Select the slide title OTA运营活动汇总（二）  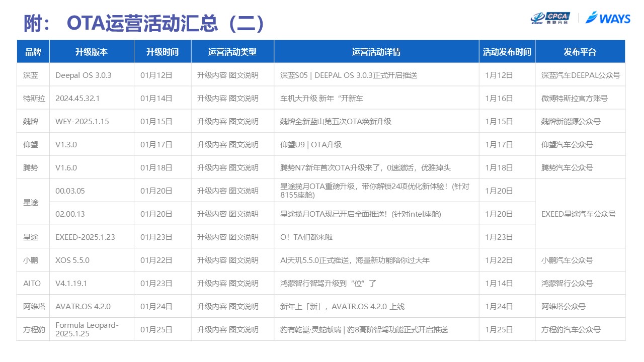coord(166,23)
